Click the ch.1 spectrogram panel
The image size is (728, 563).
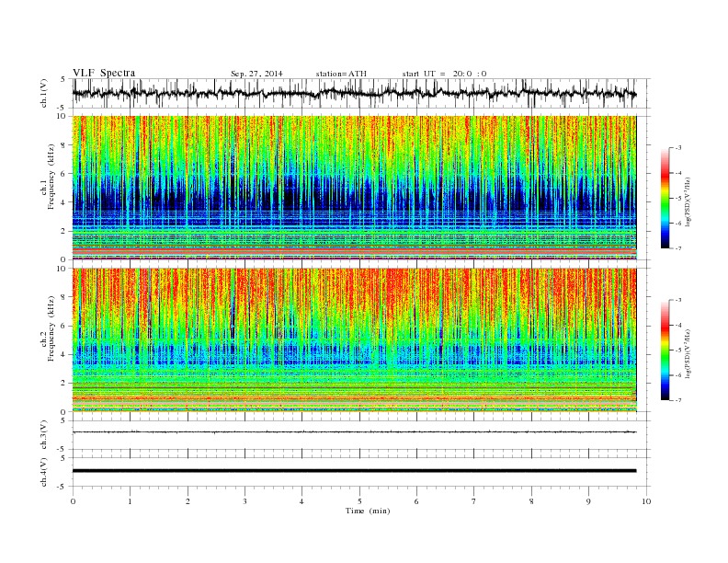(355, 188)
